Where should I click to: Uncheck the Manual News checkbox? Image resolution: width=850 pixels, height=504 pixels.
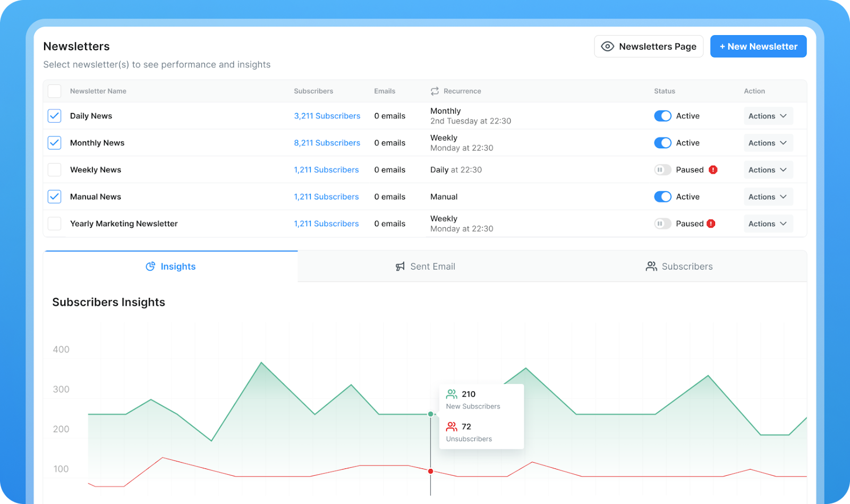(x=54, y=197)
